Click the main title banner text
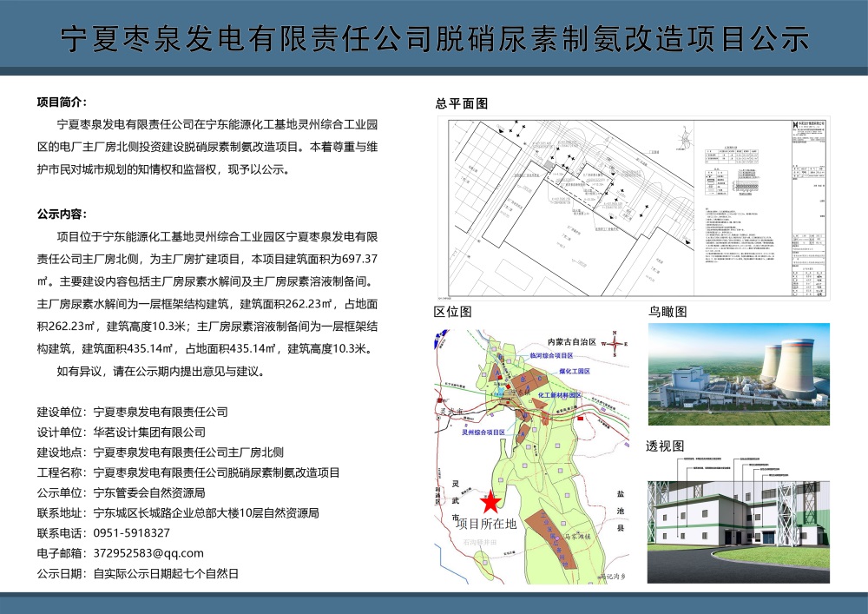 coord(434,37)
